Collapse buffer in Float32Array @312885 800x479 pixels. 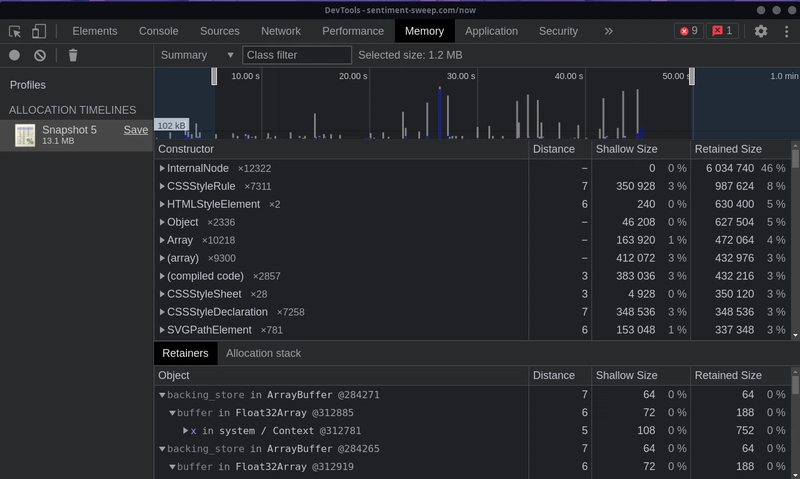pyautogui.click(x=172, y=413)
